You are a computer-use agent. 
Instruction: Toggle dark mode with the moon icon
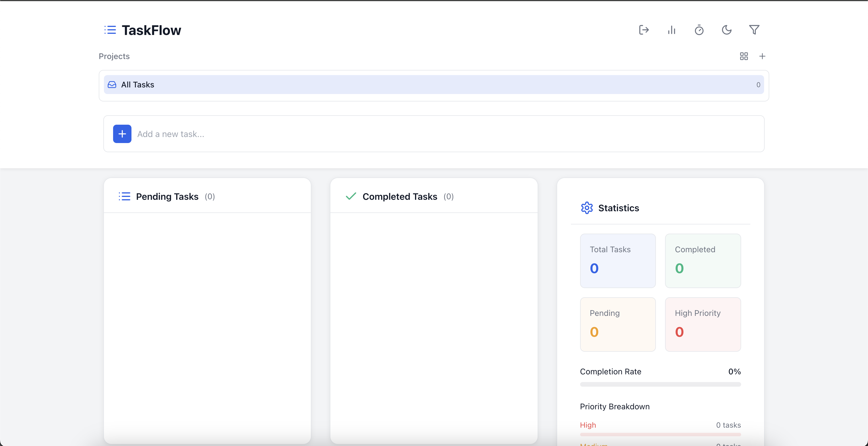(x=727, y=30)
